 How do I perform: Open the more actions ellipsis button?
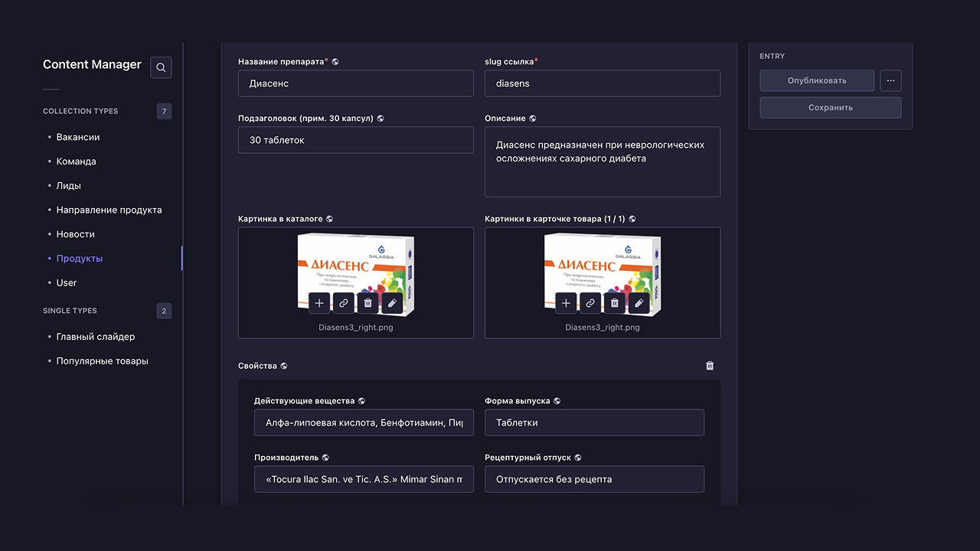(x=890, y=80)
